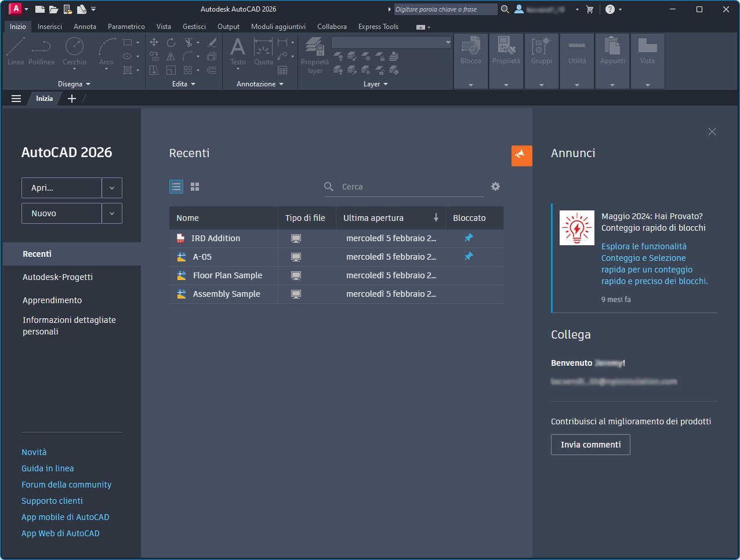Open the Express Tools ribbon tab
This screenshot has width=740, height=560.
[x=378, y=27]
